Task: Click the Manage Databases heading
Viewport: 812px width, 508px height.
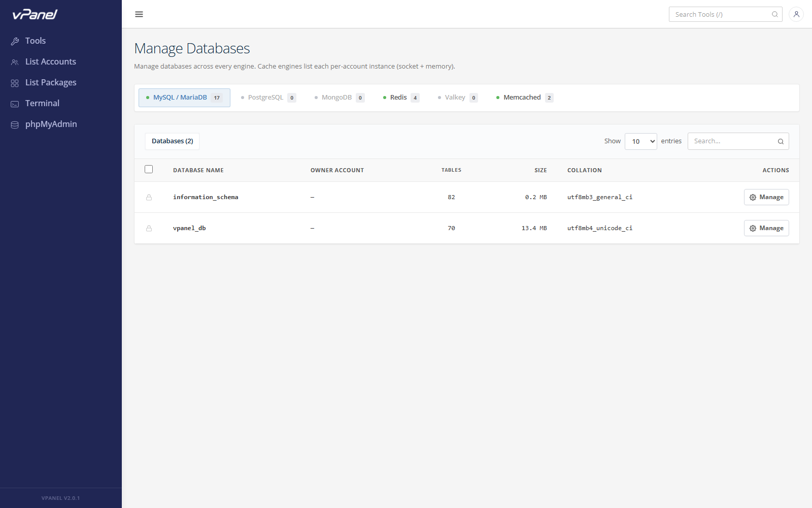Action: pos(192,48)
